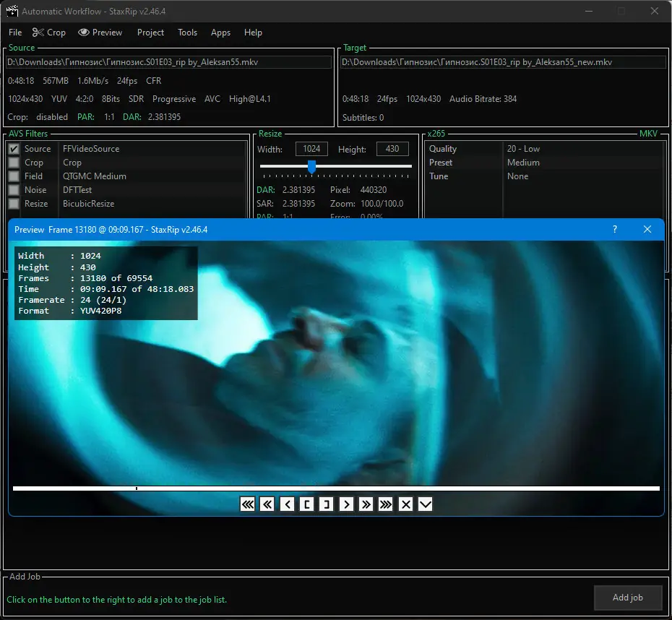Image resolution: width=672 pixels, height=620 pixels.
Task: Click the preview timeline seek bar marker
Action: click(x=137, y=488)
